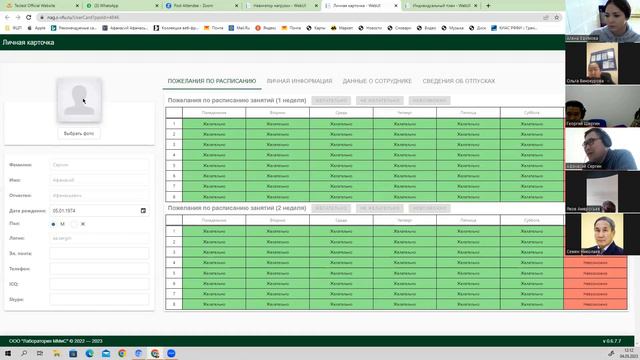640x360 pixels.
Task: Click week 2 red Невозможно cell, lesson 8
Action: [x=595, y=304]
